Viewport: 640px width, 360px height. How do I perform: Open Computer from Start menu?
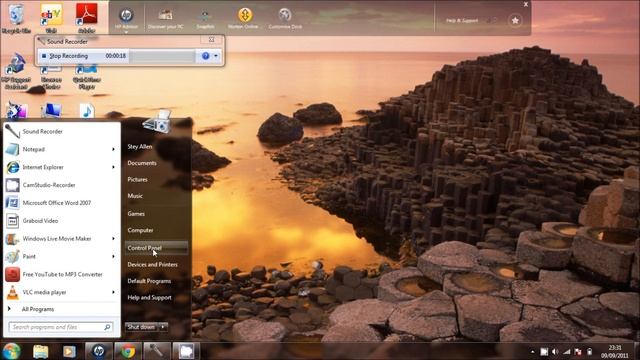pos(140,230)
